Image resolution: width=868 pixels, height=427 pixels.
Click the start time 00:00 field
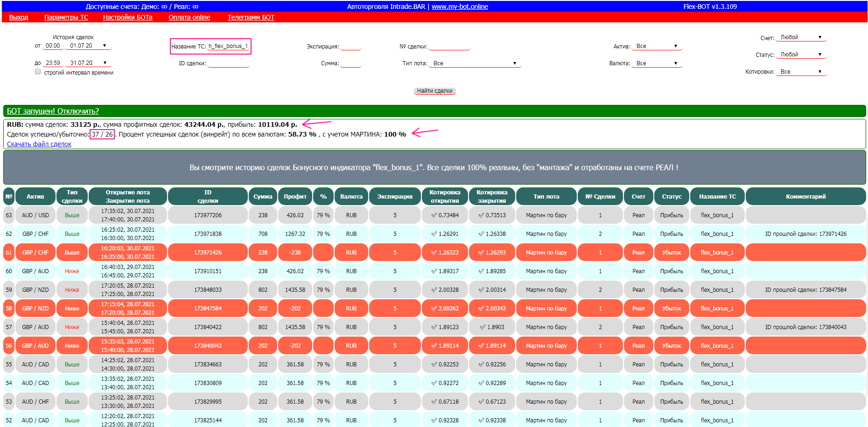point(53,46)
